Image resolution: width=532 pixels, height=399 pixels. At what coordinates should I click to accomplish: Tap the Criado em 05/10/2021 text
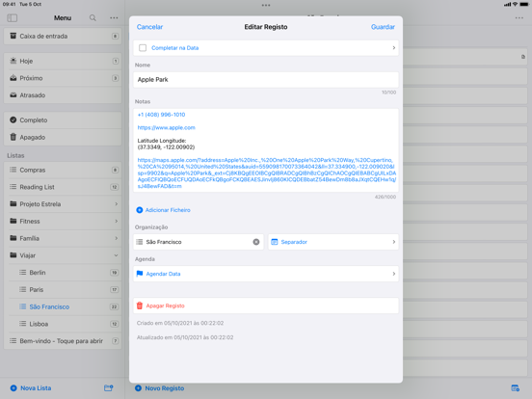180,323
